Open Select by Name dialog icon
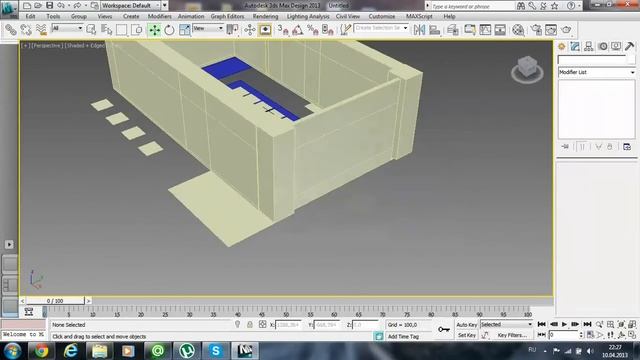640x360 pixels. (x=107, y=29)
